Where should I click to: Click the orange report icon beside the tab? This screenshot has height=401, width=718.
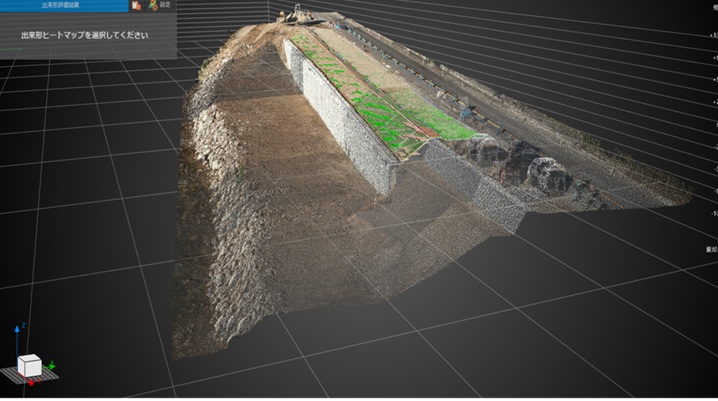(x=135, y=5)
